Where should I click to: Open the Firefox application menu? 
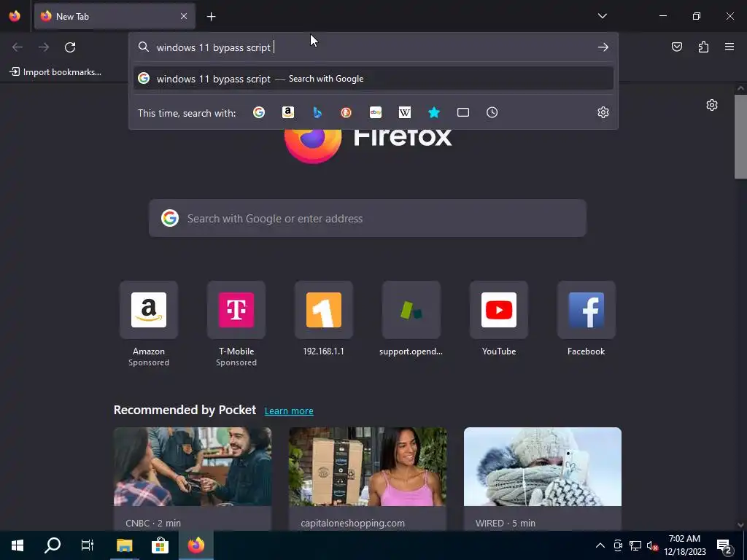tap(729, 47)
